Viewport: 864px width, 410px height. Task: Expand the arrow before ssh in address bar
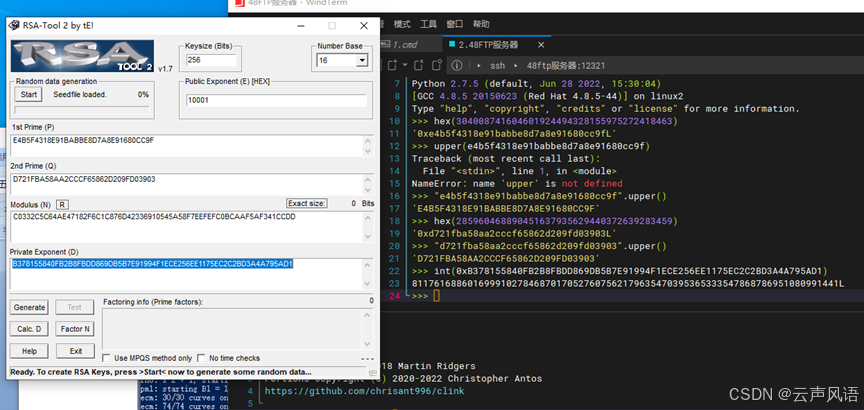[x=478, y=66]
